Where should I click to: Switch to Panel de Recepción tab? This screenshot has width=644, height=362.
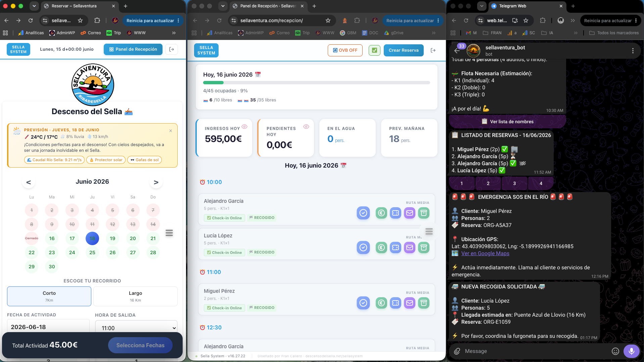268,6
